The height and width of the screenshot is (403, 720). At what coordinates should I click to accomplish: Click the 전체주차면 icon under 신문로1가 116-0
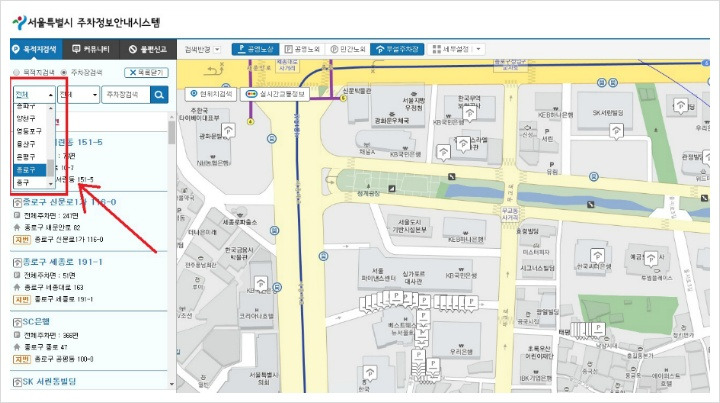(17, 215)
